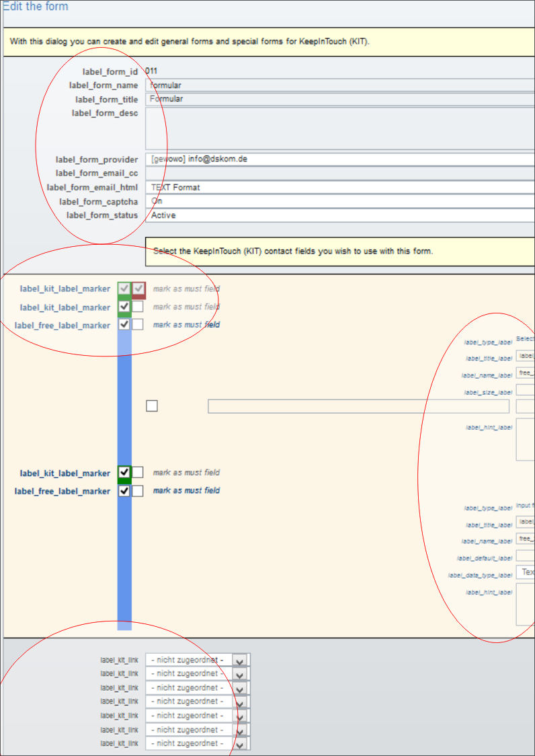Click the label_form_email_cc input field
535x756 pixels.
click(x=340, y=173)
